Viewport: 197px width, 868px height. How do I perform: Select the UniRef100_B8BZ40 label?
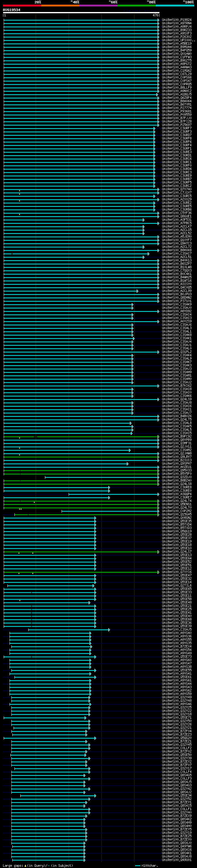[176, 480]
